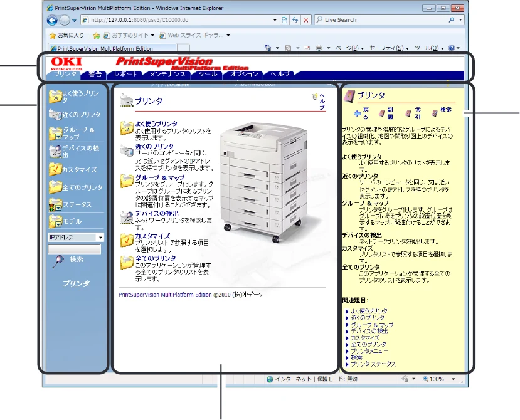This screenshot has height=420, width=520.
Task: Click the よく使うプリンタ link in main content
Action: tap(156, 123)
